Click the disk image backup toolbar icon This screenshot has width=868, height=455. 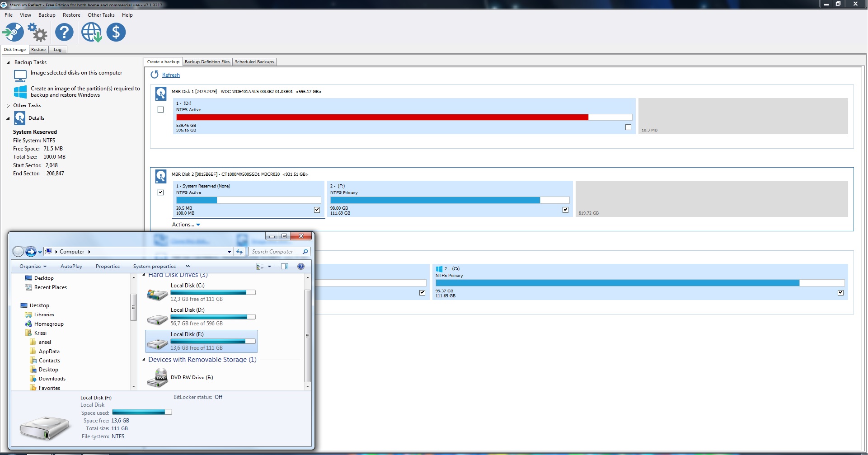point(13,33)
